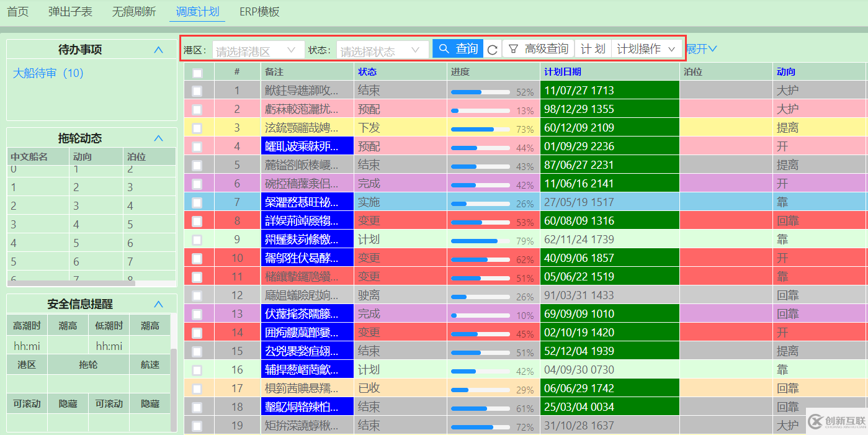Click the magnifier search icon on 查询 button
868x435 pixels.
[x=444, y=48]
